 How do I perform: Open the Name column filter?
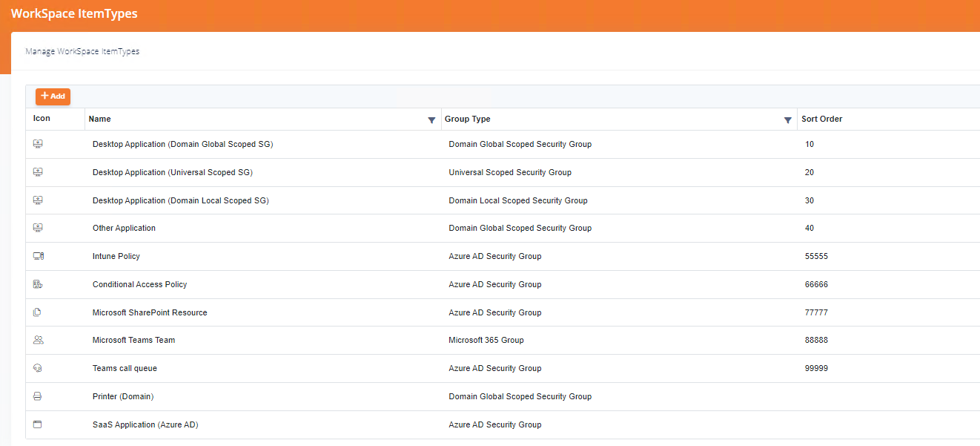431,120
